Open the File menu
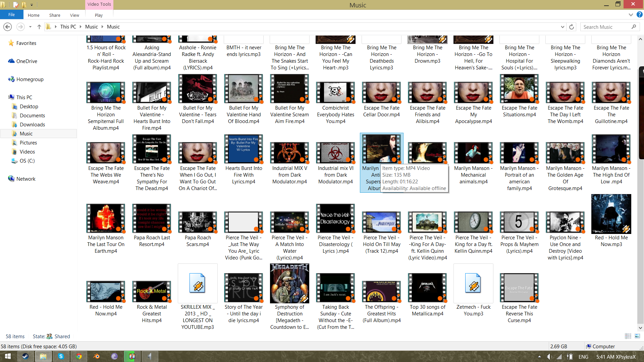The image size is (644, 362). (x=11, y=15)
